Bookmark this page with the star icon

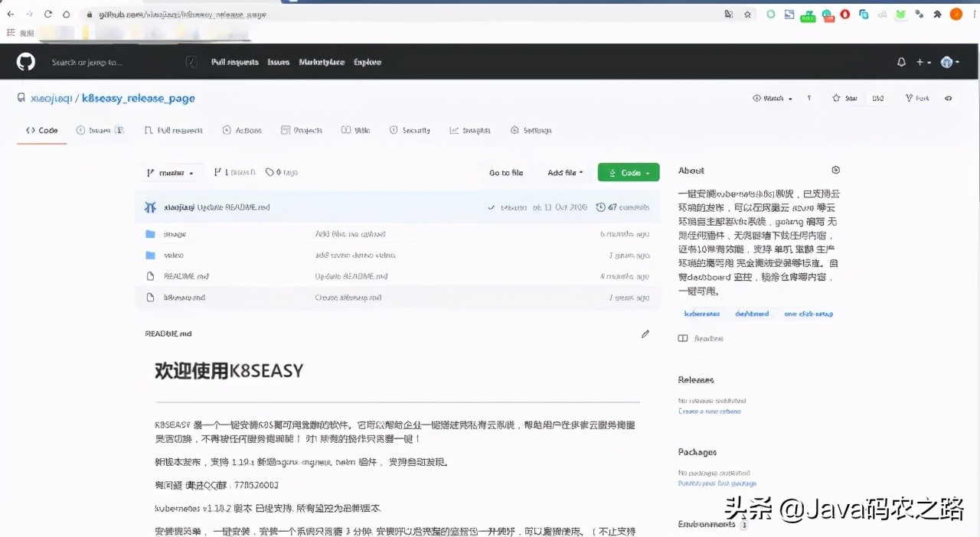[x=747, y=14]
